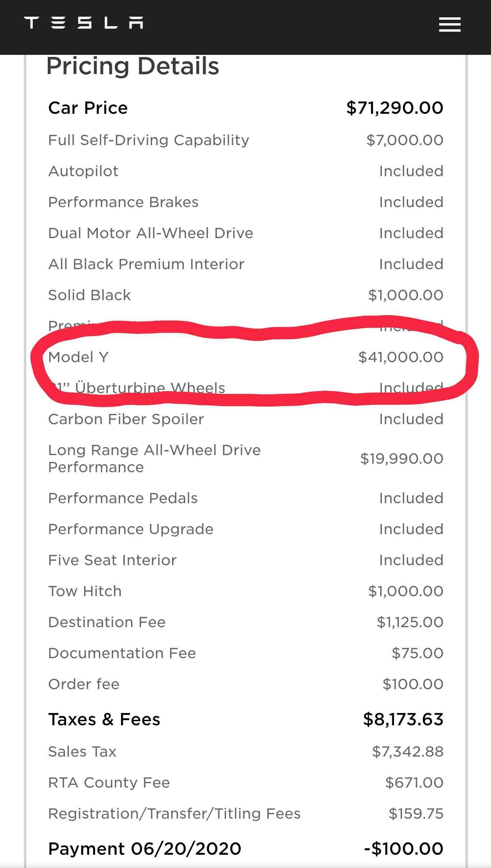This screenshot has width=491, height=868.
Task: Select the Tow Hitch line item
Action: [x=245, y=591]
